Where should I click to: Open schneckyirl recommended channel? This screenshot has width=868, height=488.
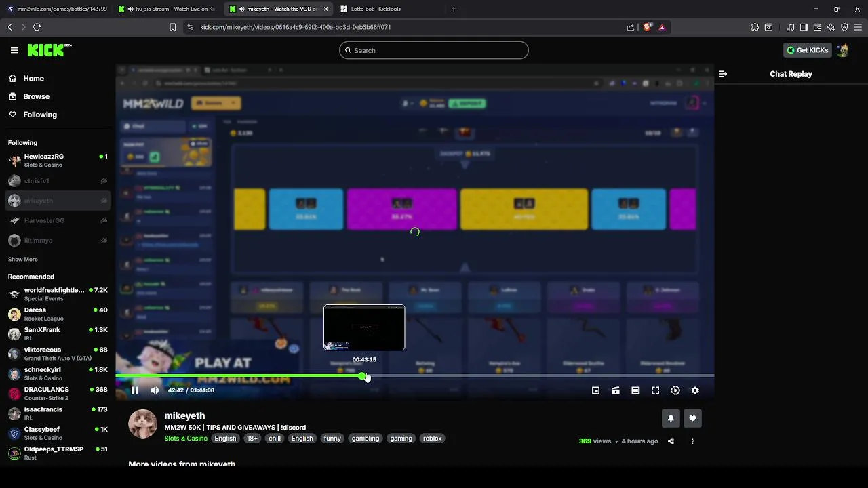pos(58,373)
